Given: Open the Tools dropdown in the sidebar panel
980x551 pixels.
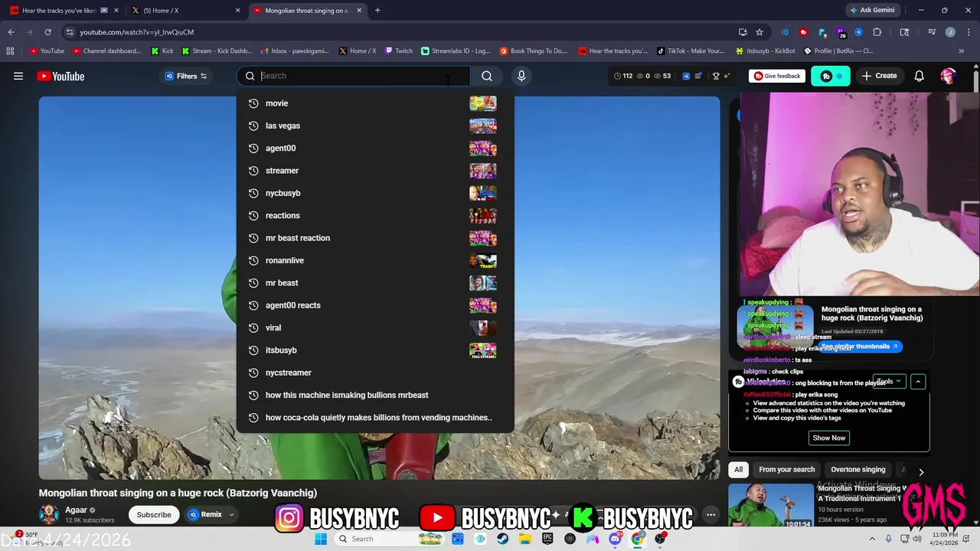Looking at the screenshot, I should click(x=889, y=381).
